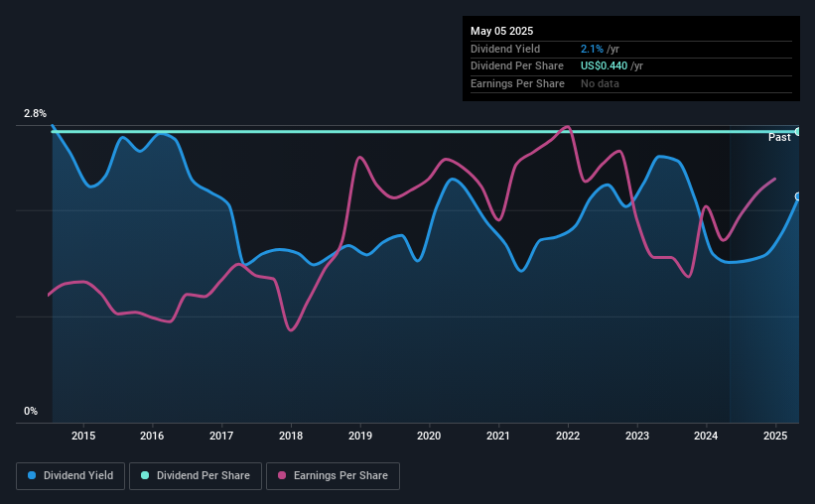Select the 2018 label on the time axis
Image resolution: width=815 pixels, height=504 pixels.
291,436
